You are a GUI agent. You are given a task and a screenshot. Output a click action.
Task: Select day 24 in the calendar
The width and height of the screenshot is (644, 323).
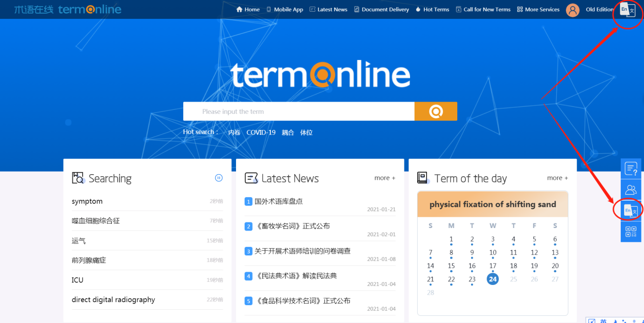click(x=492, y=279)
